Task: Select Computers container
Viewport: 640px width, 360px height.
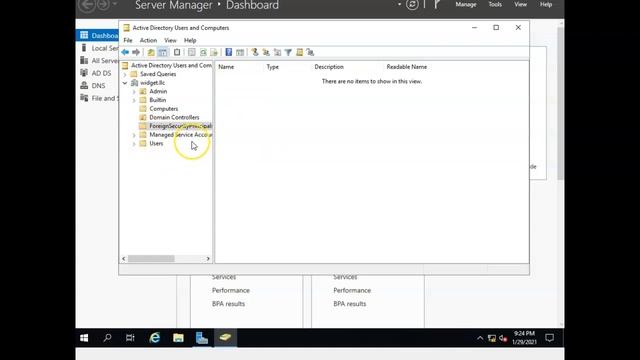Action: click(163, 109)
